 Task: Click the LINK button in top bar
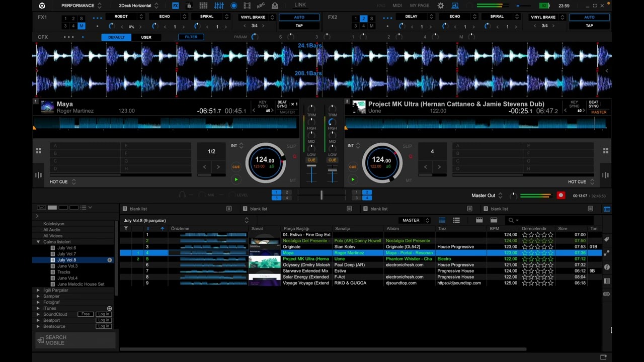[300, 5]
